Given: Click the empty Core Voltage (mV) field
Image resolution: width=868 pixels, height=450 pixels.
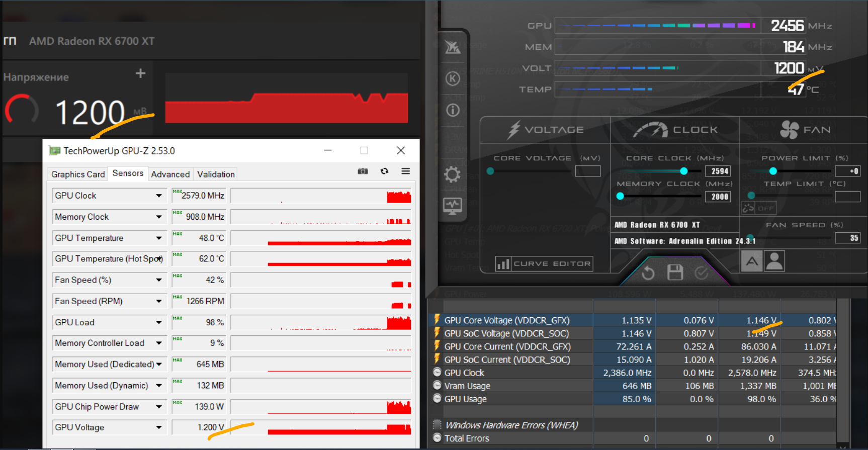Looking at the screenshot, I should click(588, 171).
